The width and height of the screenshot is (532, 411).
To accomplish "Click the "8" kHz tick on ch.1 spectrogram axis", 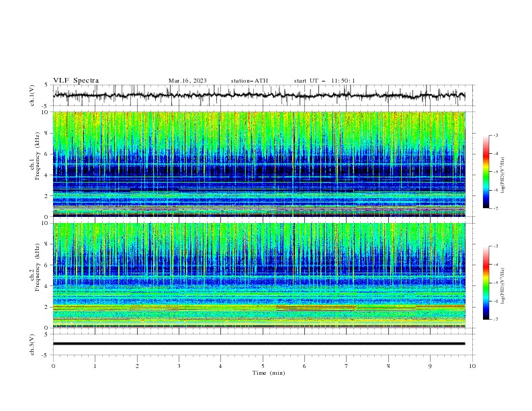I will 48,133.
